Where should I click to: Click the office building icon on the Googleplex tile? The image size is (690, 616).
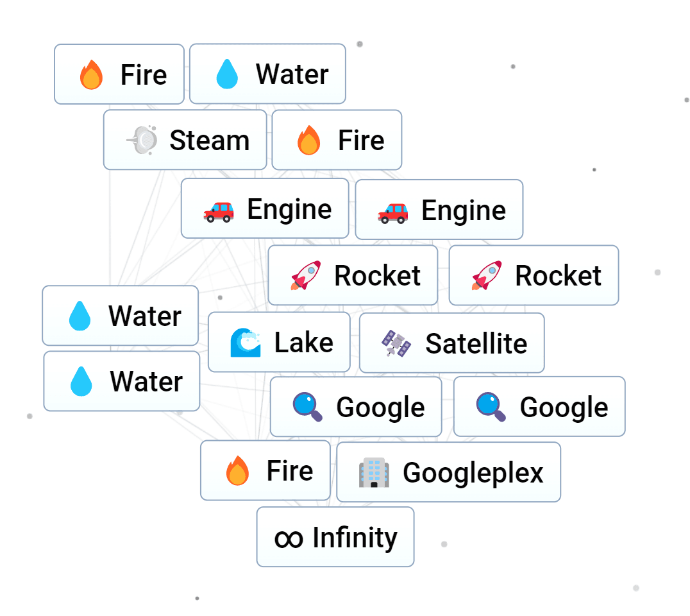pyautogui.click(x=374, y=472)
